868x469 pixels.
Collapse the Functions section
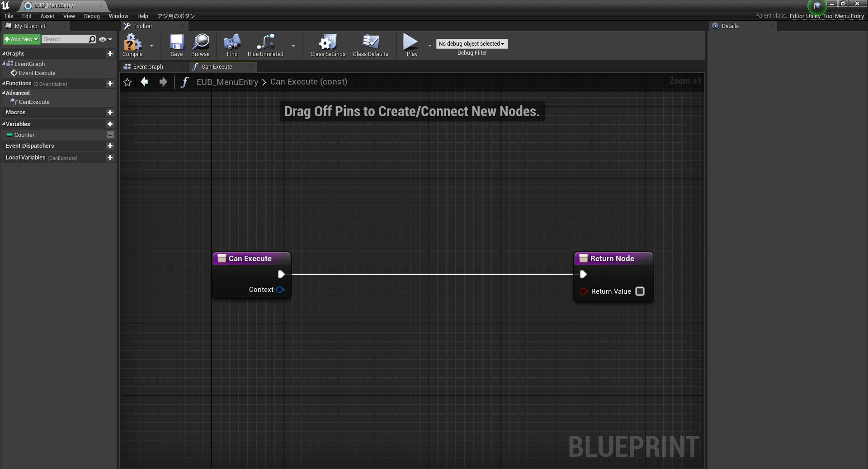coord(4,84)
